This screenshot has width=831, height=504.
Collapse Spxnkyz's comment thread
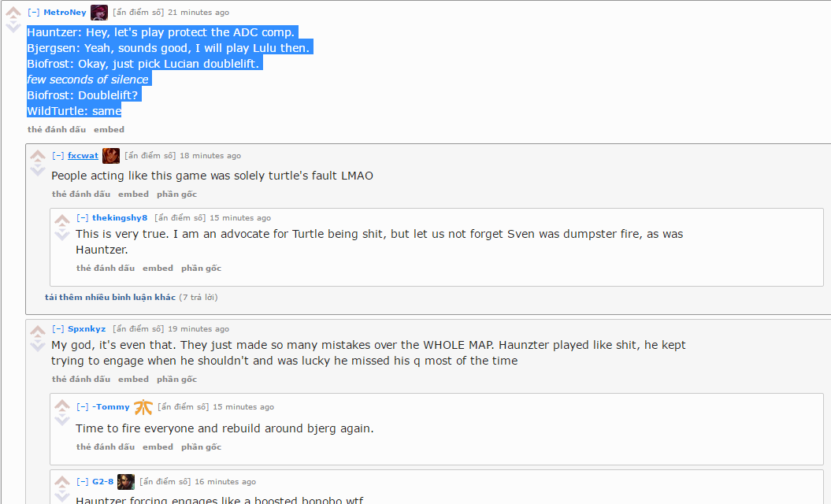[58, 328]
